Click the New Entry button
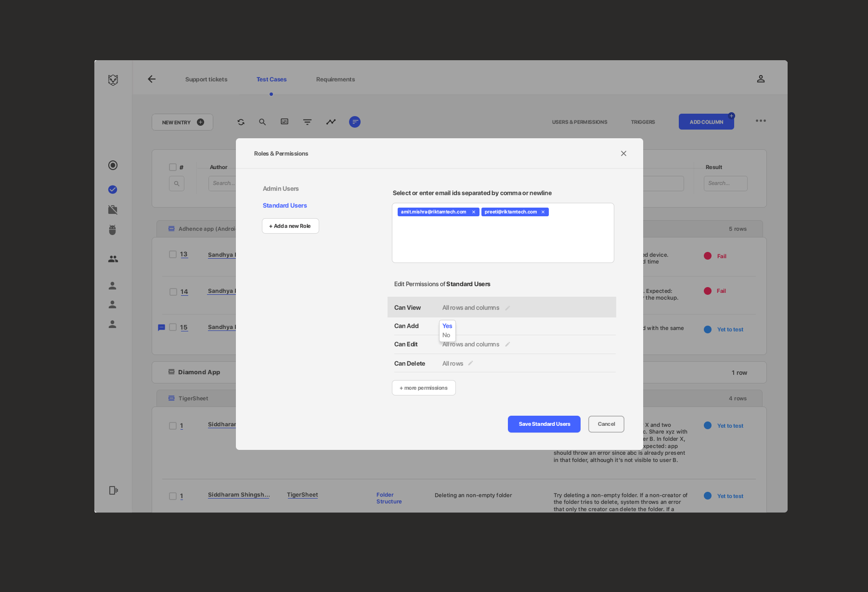868x592 pixels. pyautogui.click(x=182, y=122)
